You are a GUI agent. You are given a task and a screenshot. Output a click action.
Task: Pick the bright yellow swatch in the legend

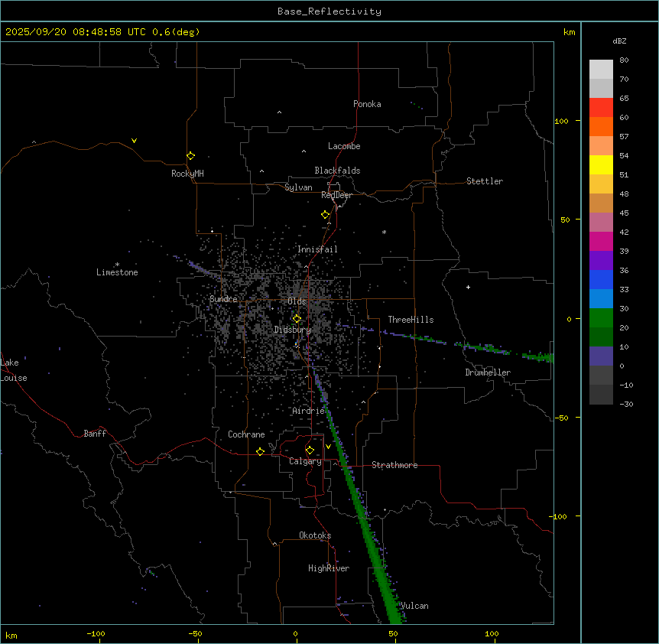(601, 164)
